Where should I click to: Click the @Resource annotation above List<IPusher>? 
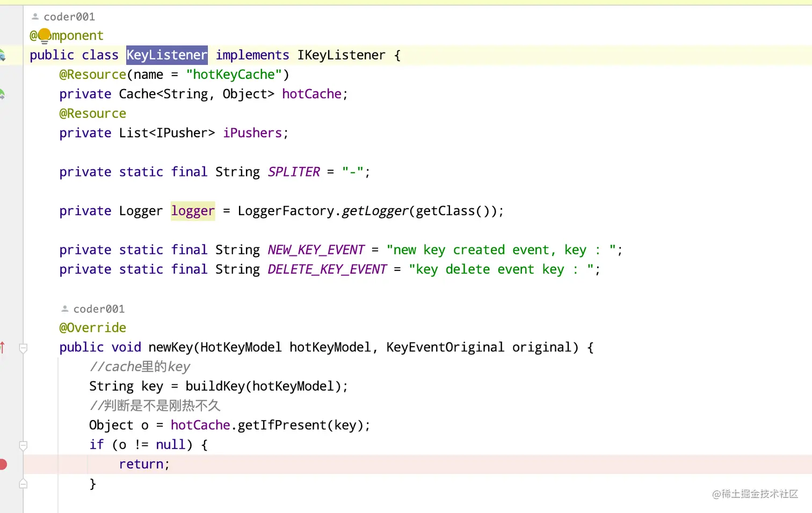[93, 113]
